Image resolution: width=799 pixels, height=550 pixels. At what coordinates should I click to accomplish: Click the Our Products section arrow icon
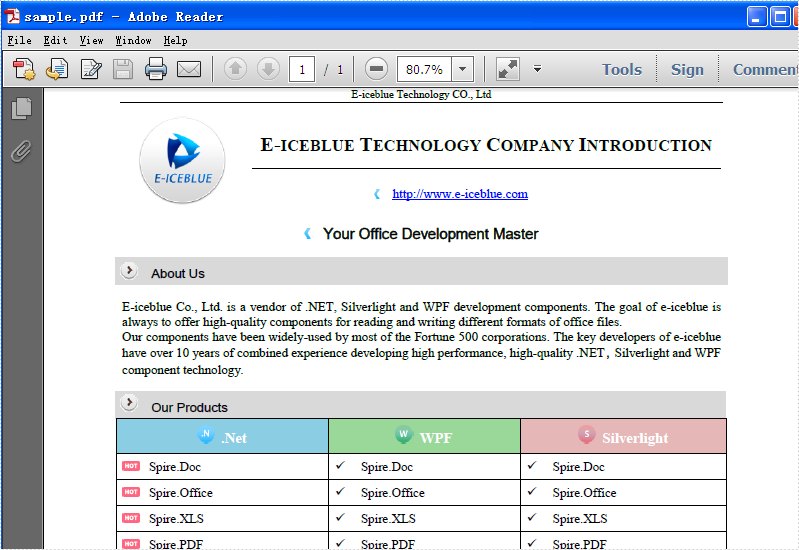coord(129,403)
